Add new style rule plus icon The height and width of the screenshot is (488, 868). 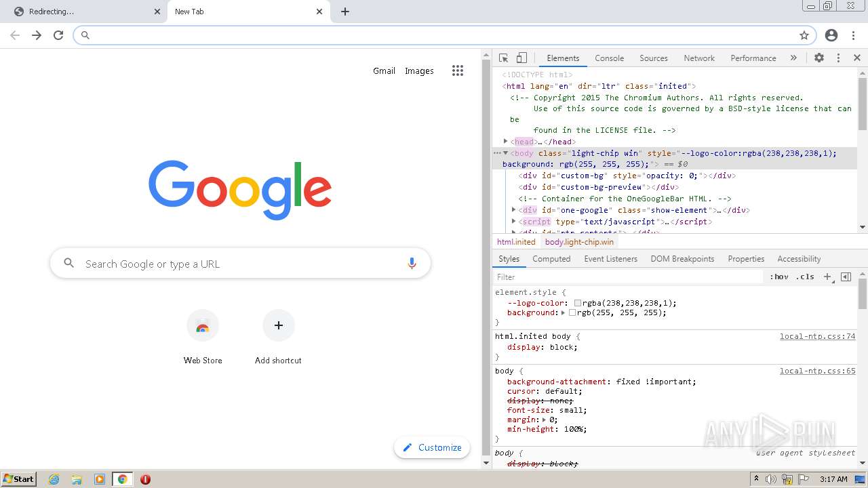827,277
